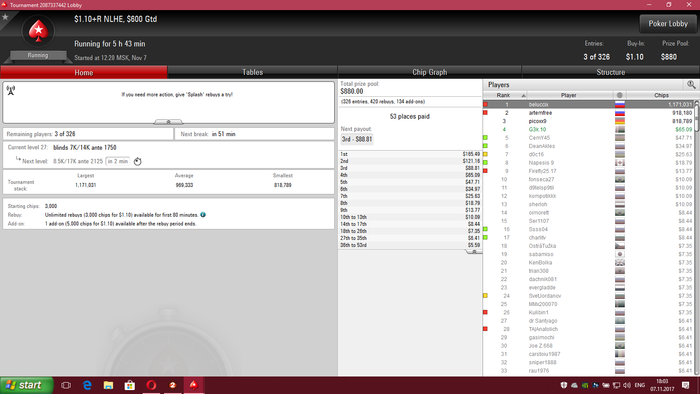Select player row G3k.10
700x394 pixels.
(x=588, y=129)
